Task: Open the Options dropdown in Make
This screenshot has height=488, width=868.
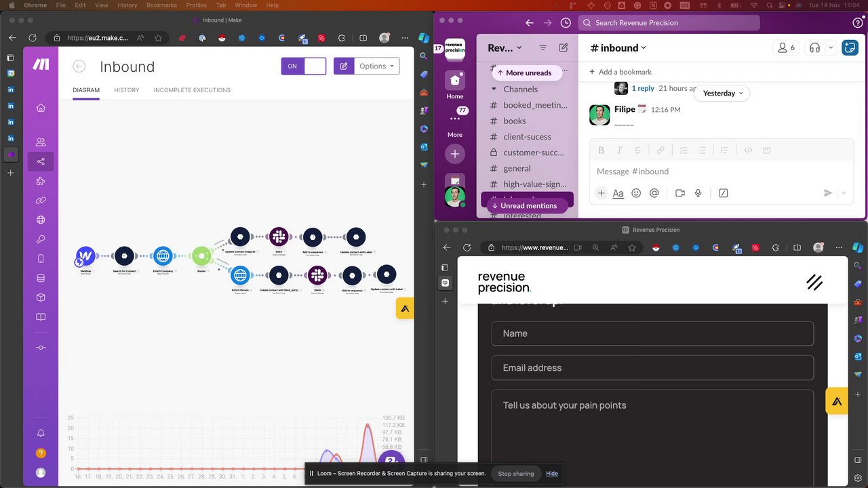Action: point(377,66)
